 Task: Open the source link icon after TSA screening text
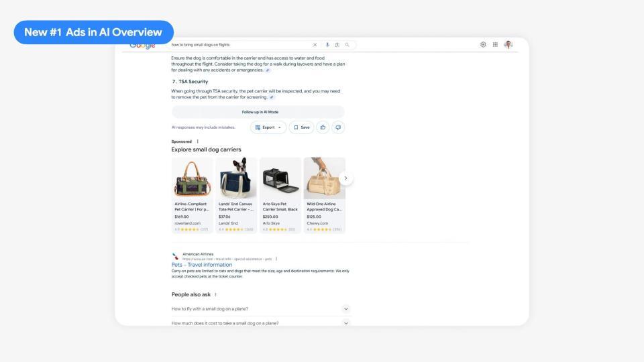(272, 97)
